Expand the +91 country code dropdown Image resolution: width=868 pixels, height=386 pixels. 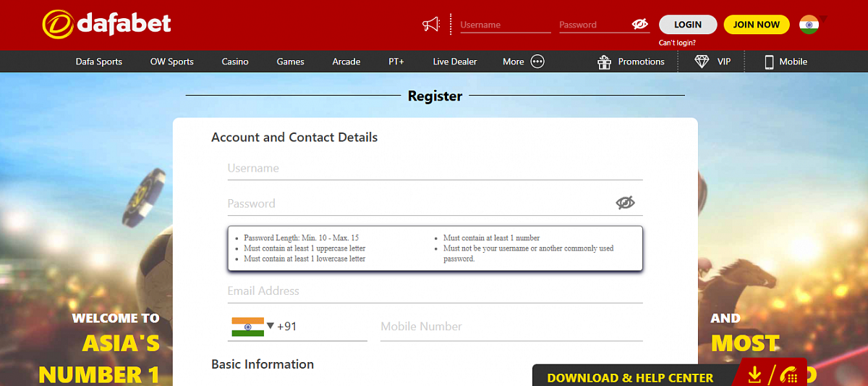click(x=271, y=326)
